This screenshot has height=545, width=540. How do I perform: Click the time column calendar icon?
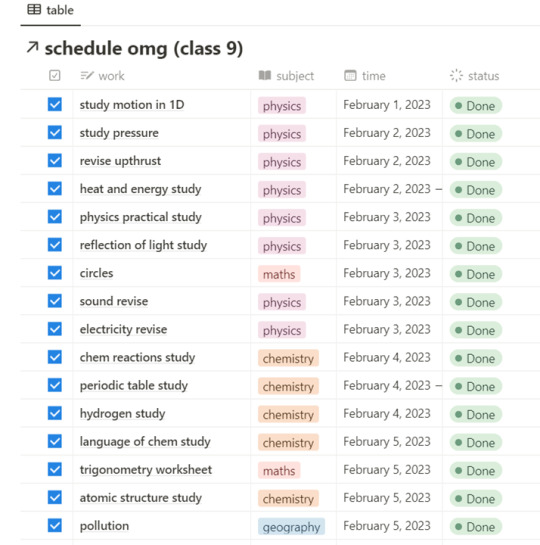pyautogui.click(x=350, y=75)
